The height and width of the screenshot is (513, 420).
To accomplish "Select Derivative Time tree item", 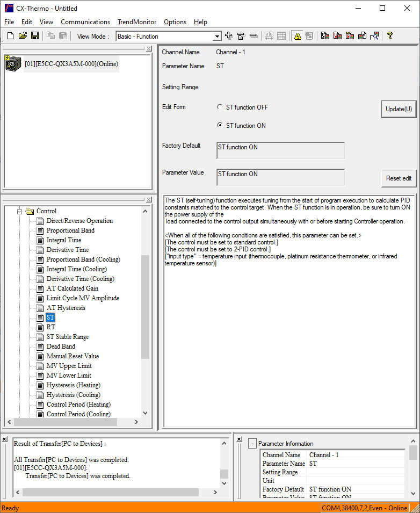I will [x=67, y=250].
